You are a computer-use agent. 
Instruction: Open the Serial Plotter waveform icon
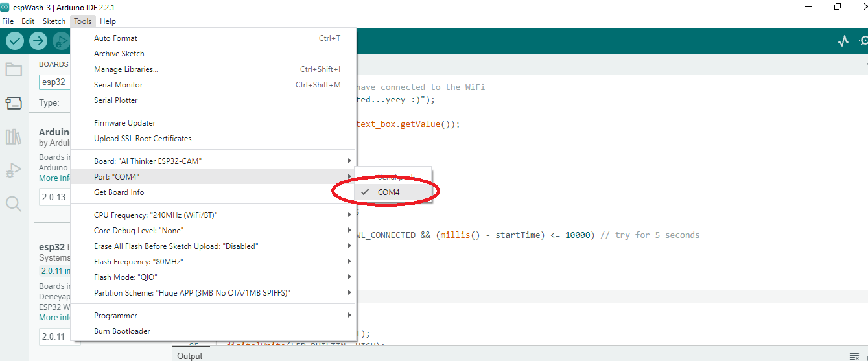(x=843, y=41)
